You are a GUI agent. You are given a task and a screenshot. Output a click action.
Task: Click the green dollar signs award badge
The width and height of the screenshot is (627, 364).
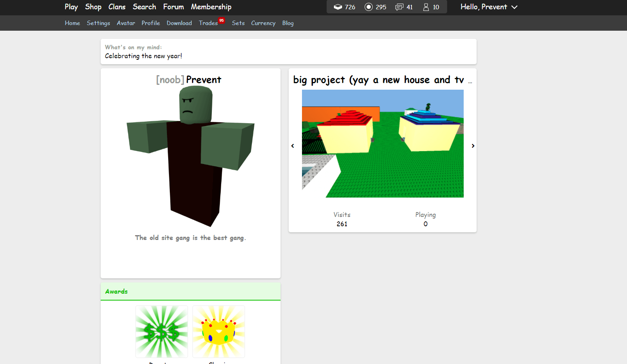(x=162, y=332)
